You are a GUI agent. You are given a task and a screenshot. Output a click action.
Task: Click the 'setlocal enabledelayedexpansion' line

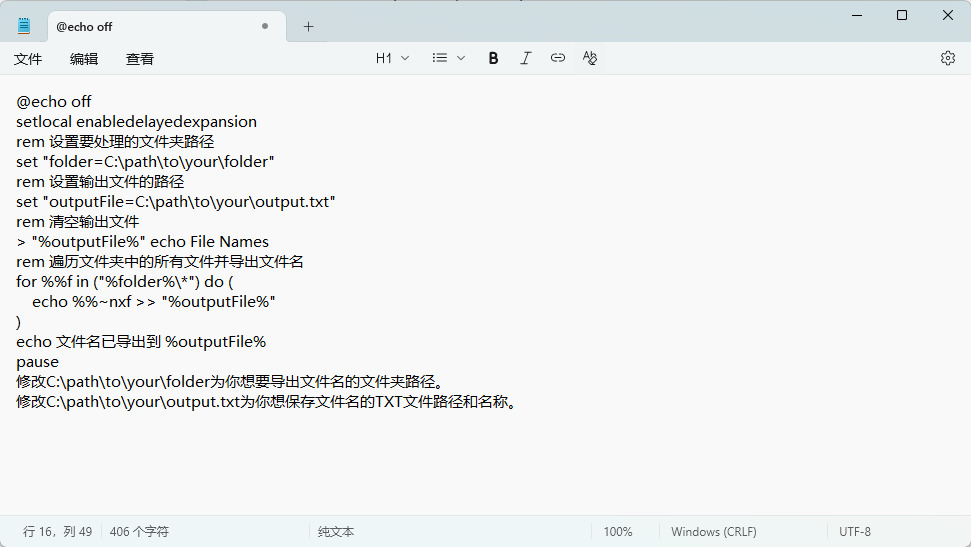click(136, 121)
